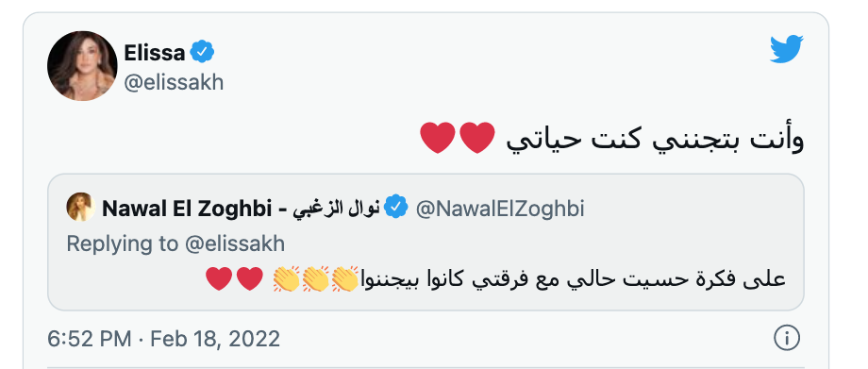Click Elissa's Arabic tweet text
This screenshot has height=369, width=868.
click(x=655, y=139)
